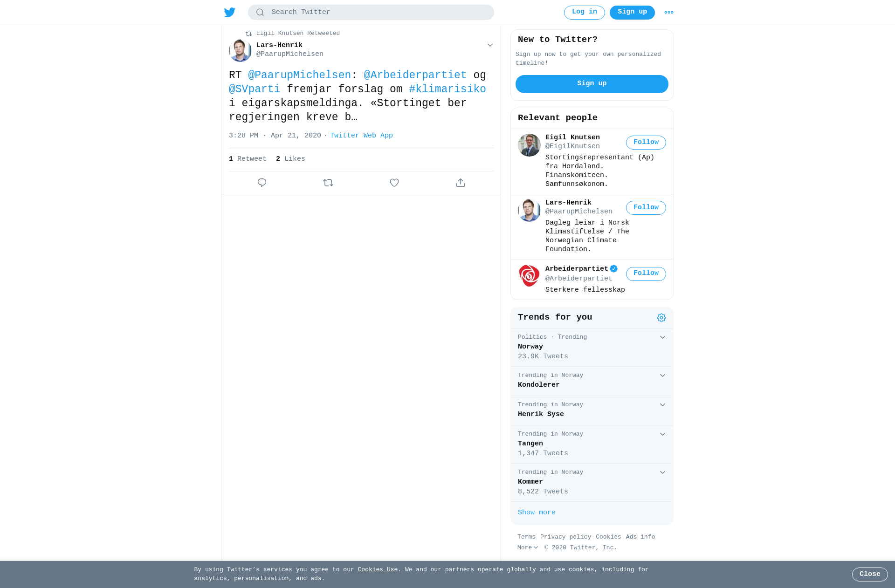The height and width of the screenshot is (588, 895).
Task: Expand the footer More menu
Action: pyautogui.click(x=528, y=548)
